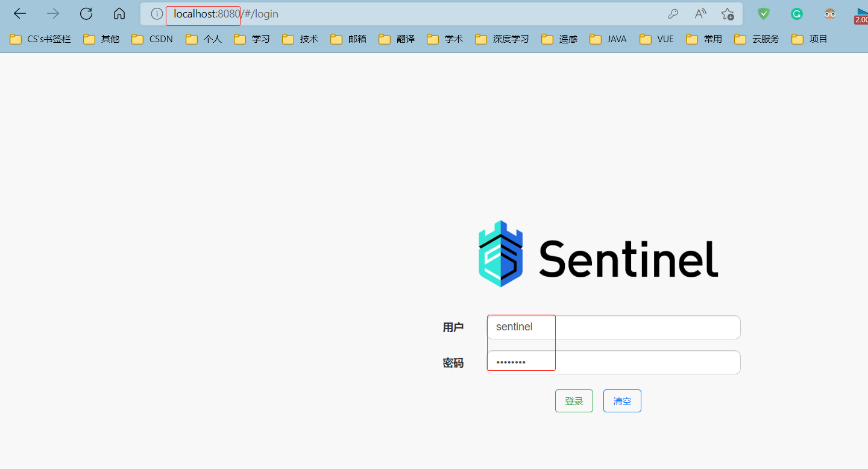Clear the form with the 清空 button
The image size is (868, 469).
[622, 401]
